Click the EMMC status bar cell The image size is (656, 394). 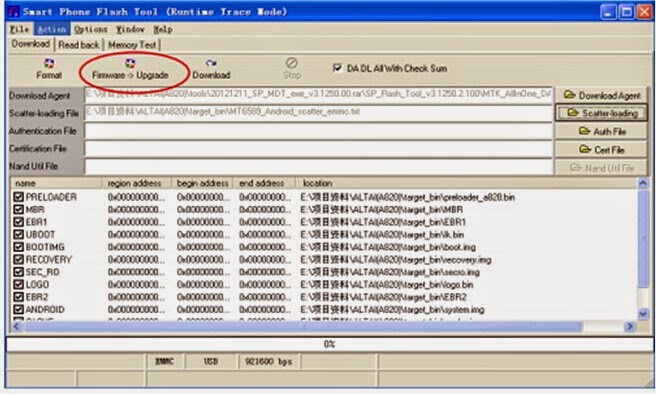tap(165, 361)
